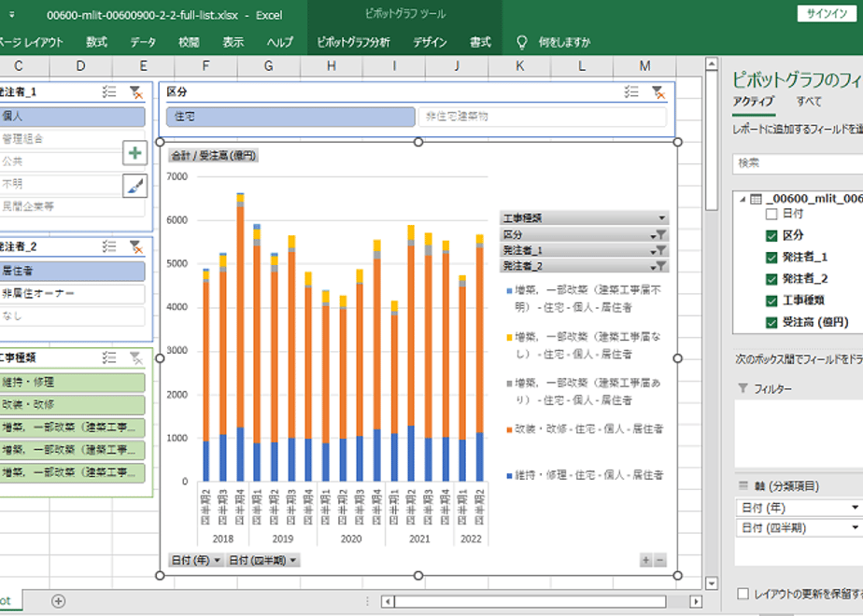The image size is (863, 616).
Task: Toggle レイアウトの更新を保留する checkbox
Action: pos(743,594)
